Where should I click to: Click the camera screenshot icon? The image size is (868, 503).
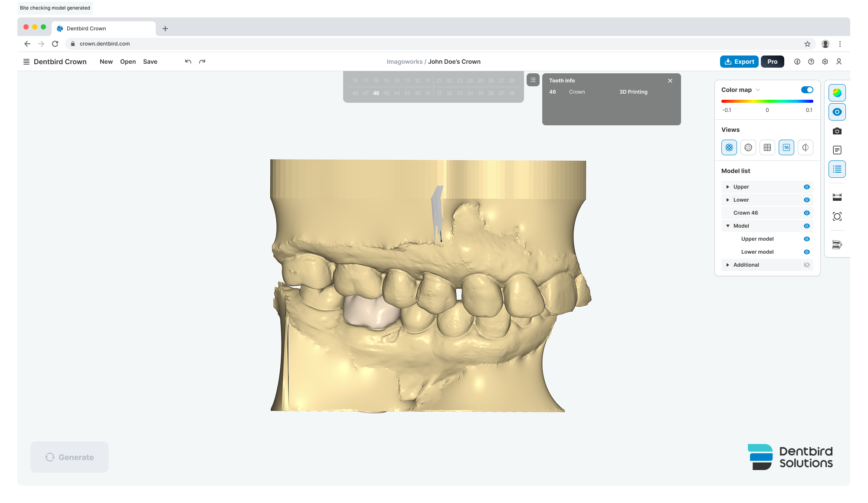(x=837, y=131)
